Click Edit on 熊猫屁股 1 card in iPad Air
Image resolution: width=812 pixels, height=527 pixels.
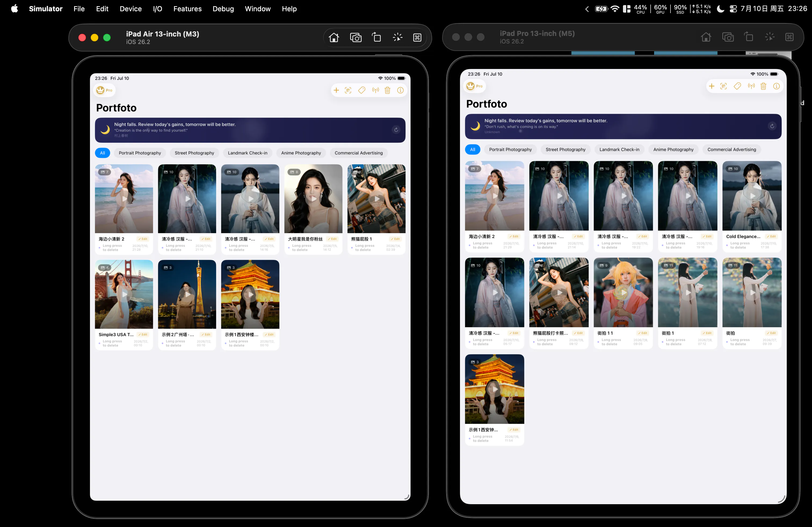[x=396, y=239]
